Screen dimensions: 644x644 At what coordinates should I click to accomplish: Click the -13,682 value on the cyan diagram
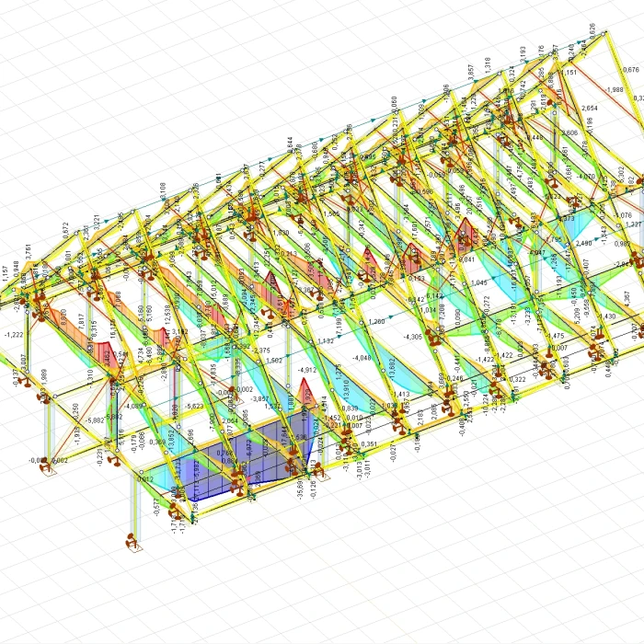point(391,369)
